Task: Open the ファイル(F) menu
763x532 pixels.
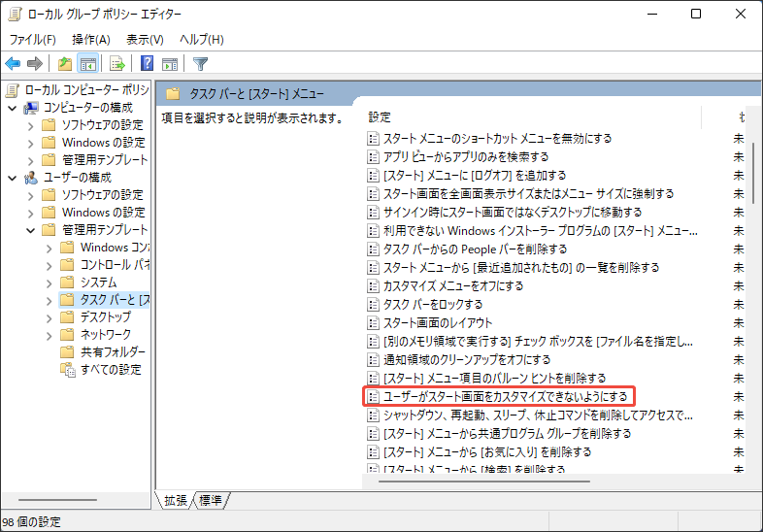Action: tap(33, 40)
